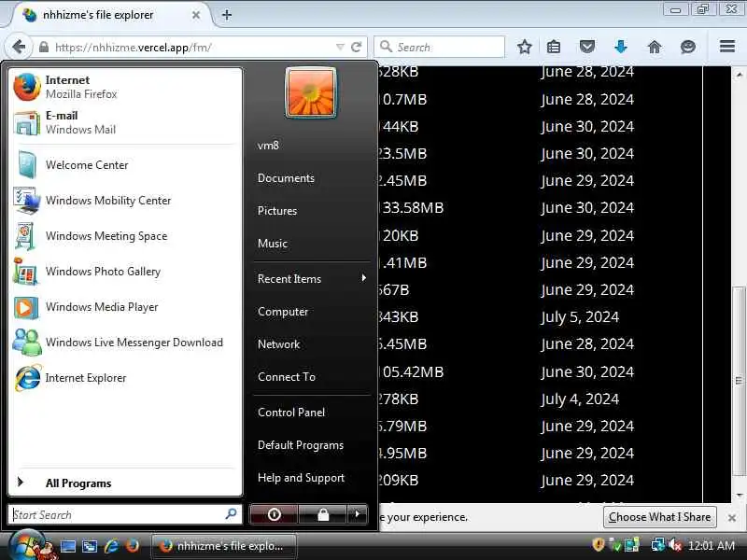
Task: Open Mozilla Firefox Internet entry
Action: coord(125,87)
